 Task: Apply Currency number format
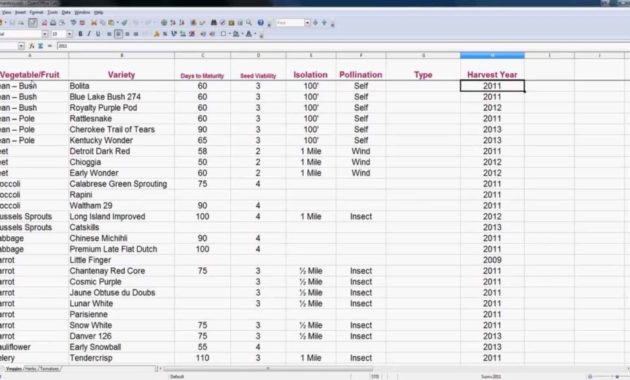[157, 34]
